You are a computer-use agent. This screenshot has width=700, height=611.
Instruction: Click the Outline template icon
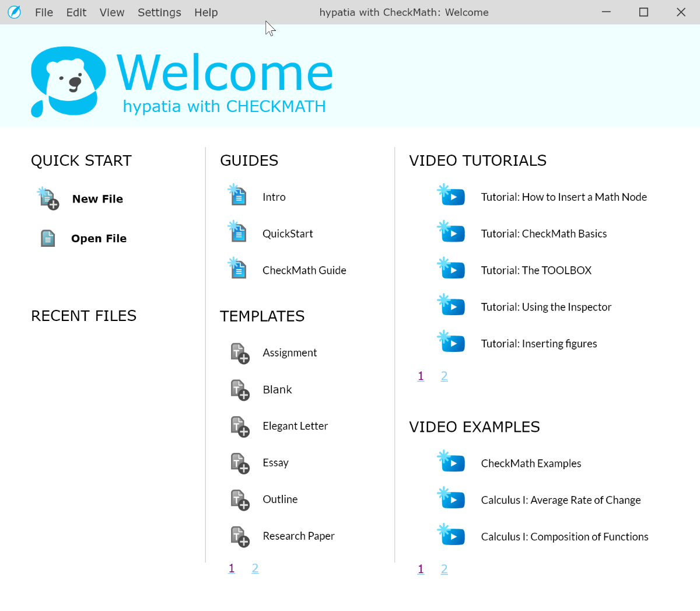pyautogui.click(x=240, y=500)
